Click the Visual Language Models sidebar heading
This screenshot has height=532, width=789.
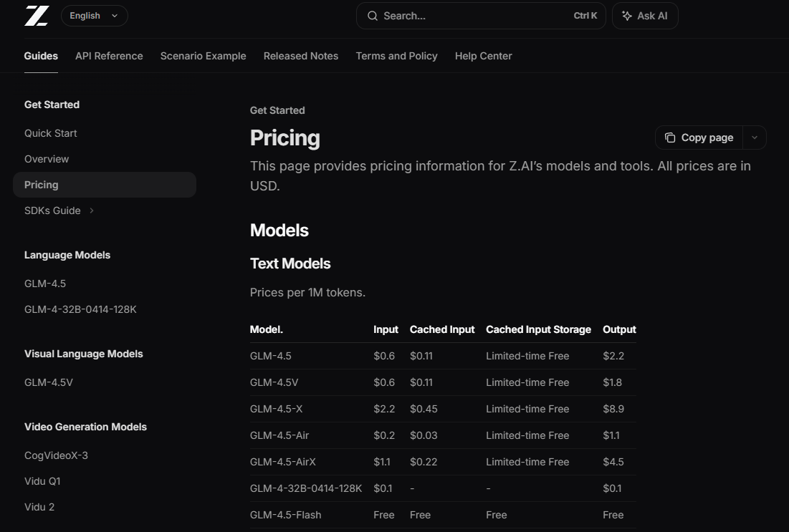click(84, 354)
